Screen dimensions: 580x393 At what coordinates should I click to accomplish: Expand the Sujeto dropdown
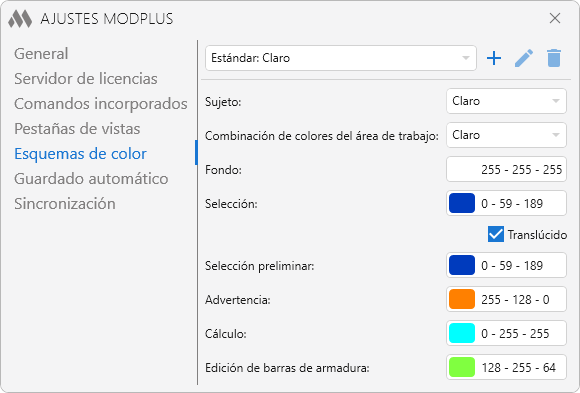(x=506, y=101)
